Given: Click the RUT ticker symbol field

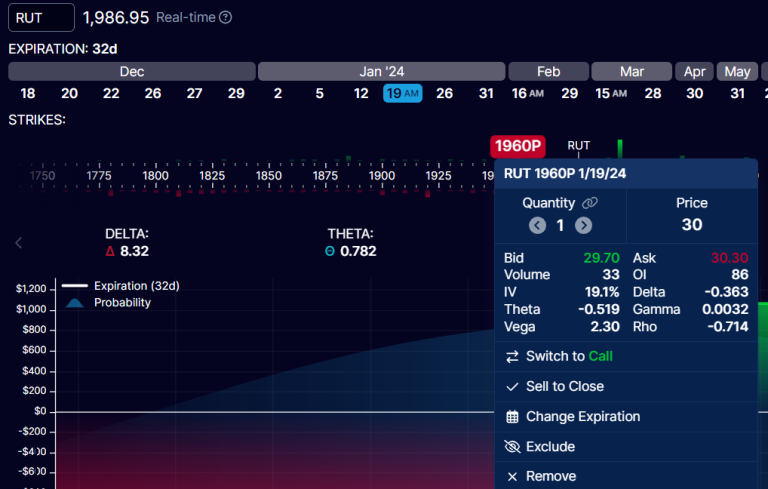Looking at the screenshot, I should [41, 17].
